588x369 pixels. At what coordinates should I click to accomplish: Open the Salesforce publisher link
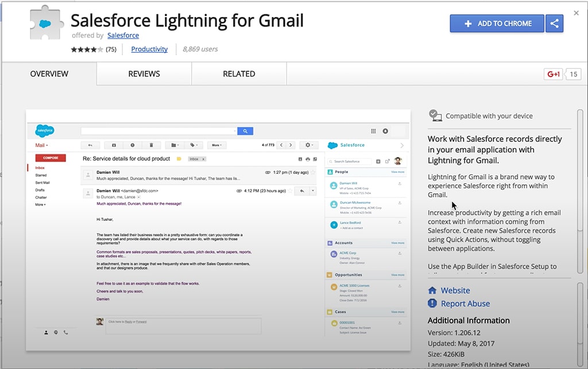(123, 35)
